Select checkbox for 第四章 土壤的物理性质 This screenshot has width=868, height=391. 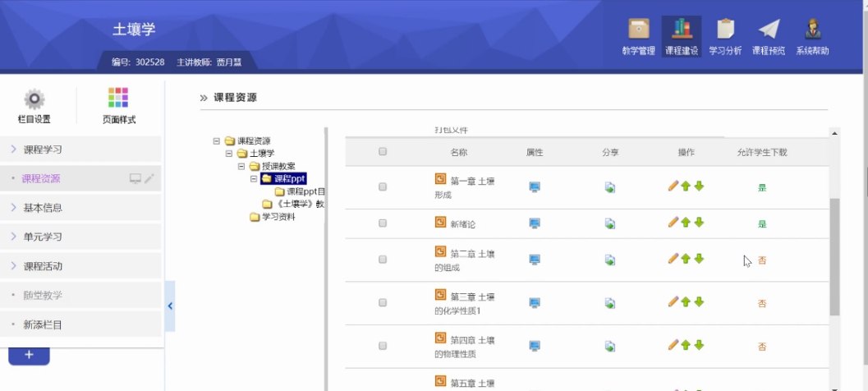pos(383,346)
